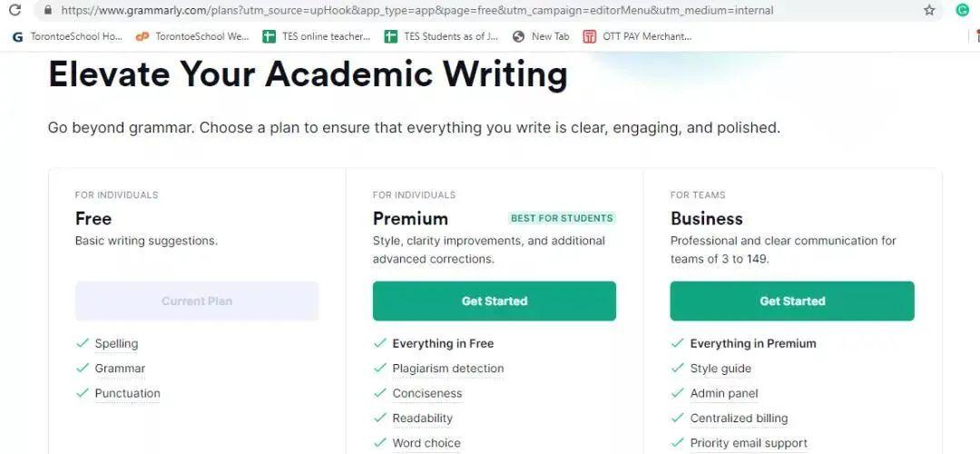Image resolution: width=980 pixels, height=454 pixels.
Task: Open the TorontoeSchool Ho... bookmark
Action: [x=67, y=36]
